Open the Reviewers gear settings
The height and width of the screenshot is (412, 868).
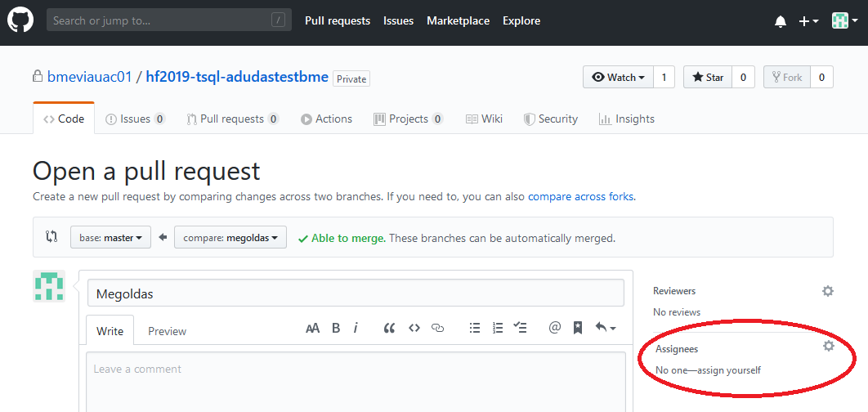828,291
